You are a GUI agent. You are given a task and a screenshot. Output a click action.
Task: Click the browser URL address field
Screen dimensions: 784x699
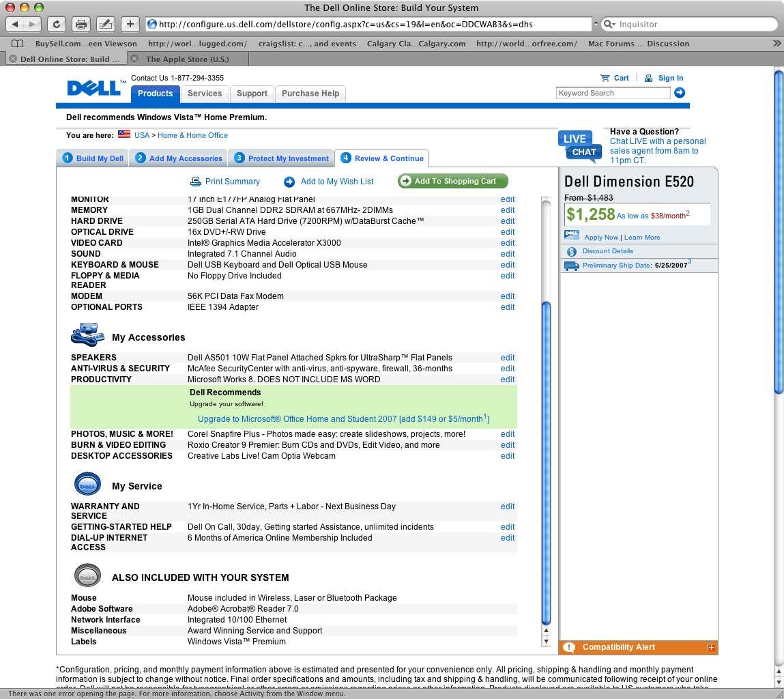coord(370,24)
